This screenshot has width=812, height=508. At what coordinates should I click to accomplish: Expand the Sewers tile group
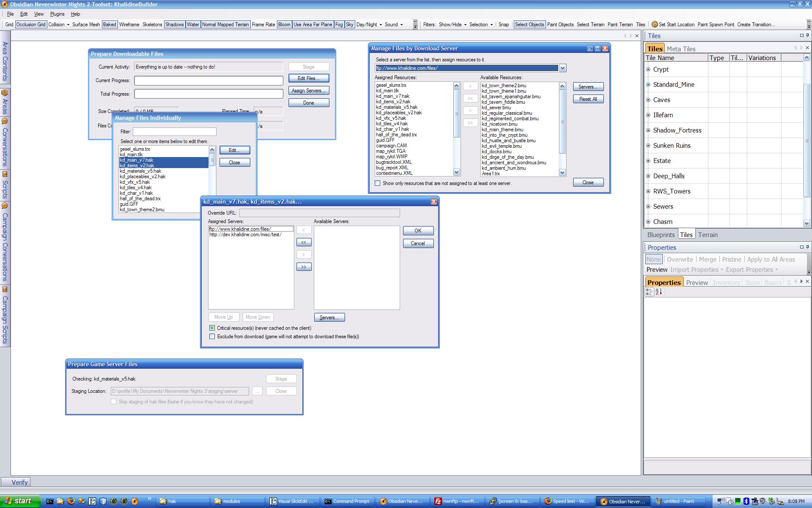coord(648,206)
